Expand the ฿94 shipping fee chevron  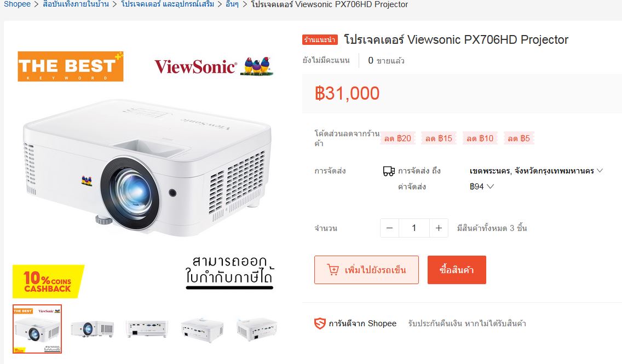[490, 186]
